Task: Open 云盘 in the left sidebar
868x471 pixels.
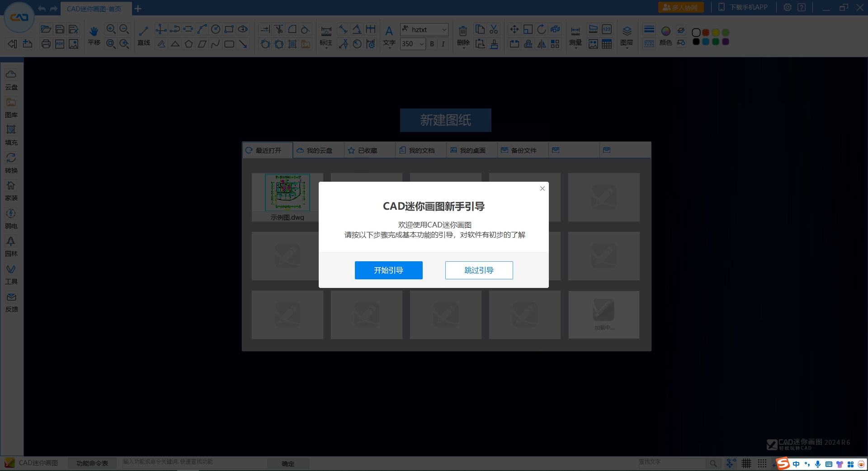Action: pos(11,80)
